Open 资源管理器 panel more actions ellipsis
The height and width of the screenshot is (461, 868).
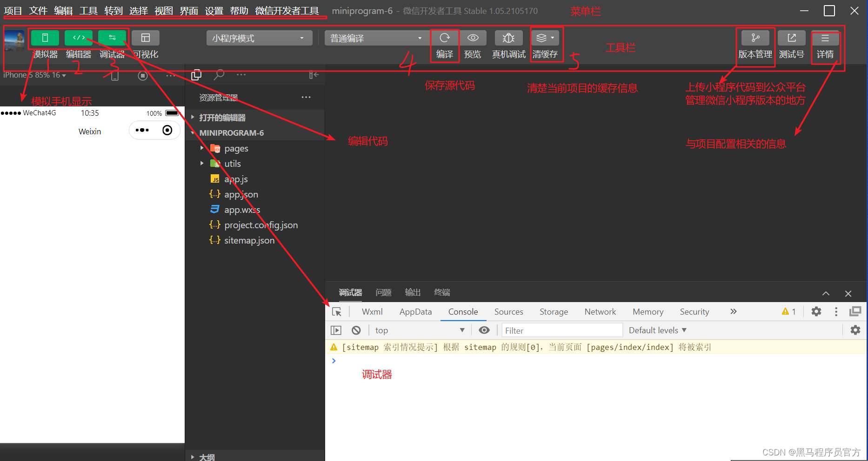(306, 97)
